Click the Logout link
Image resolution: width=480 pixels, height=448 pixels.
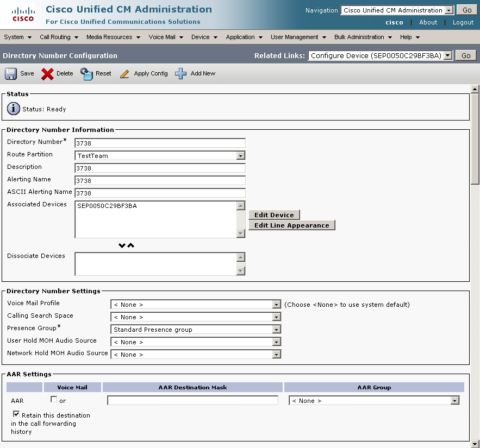[x=463, y=22]
